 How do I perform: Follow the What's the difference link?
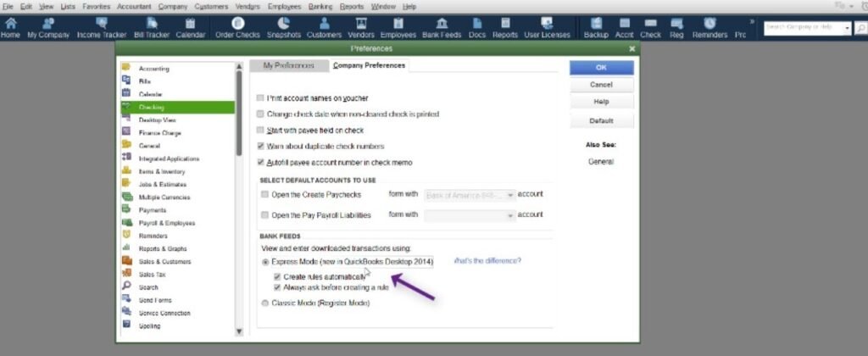pos(487,261)
